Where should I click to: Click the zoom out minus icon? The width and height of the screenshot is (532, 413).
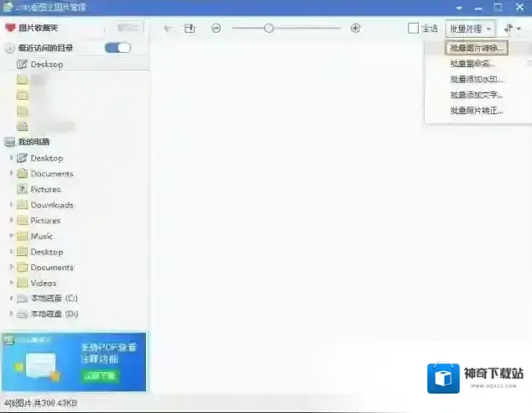[x=216, y=29]
